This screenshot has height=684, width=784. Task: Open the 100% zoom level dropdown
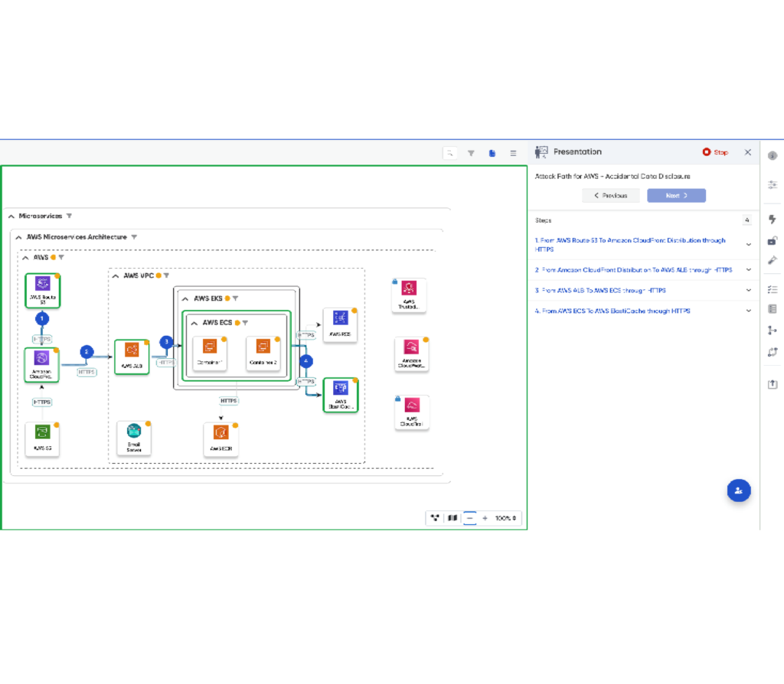point(505,518)
